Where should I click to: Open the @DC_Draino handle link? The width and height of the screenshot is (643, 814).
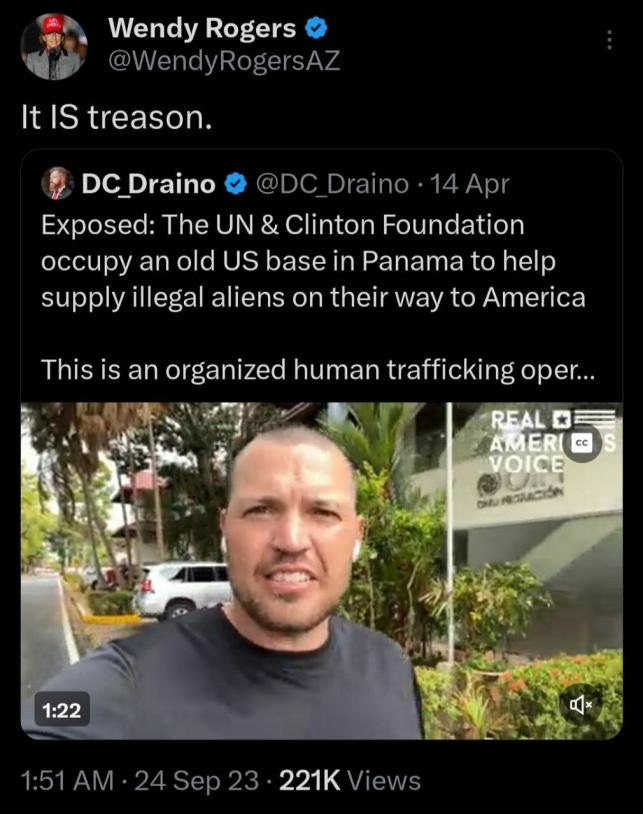click(x=332, y=184)
